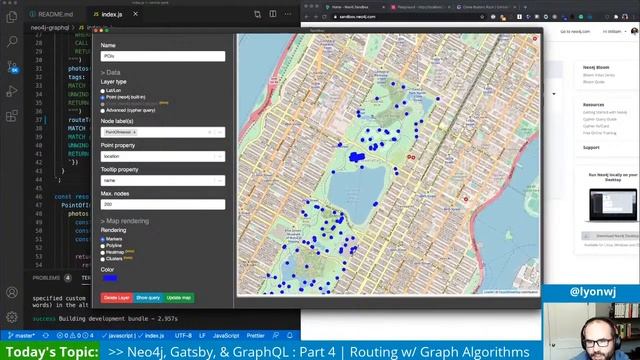Open the Extensions view in VS Code
Image resolution: width=640 pixels, height=360 pixels.
click(x=12, y=116)
